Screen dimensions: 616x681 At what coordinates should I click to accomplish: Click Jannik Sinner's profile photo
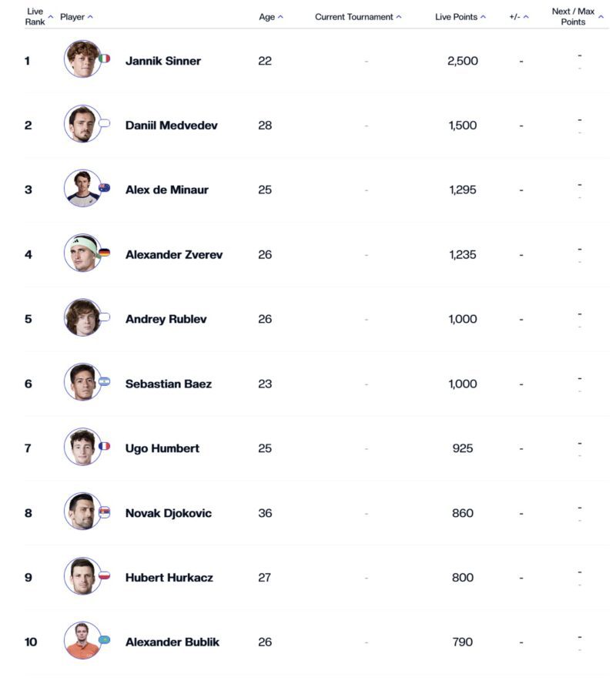coord(82,59)
